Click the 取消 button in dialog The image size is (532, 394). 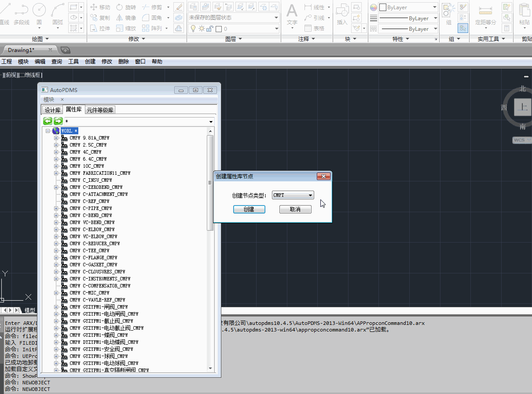pyautogui.click(x=295, y=209)
